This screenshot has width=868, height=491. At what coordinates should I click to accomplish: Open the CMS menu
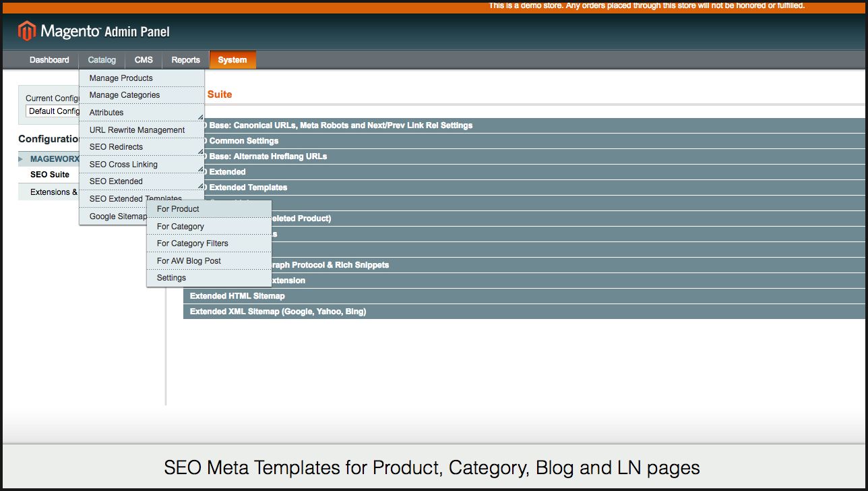point(144,60)
